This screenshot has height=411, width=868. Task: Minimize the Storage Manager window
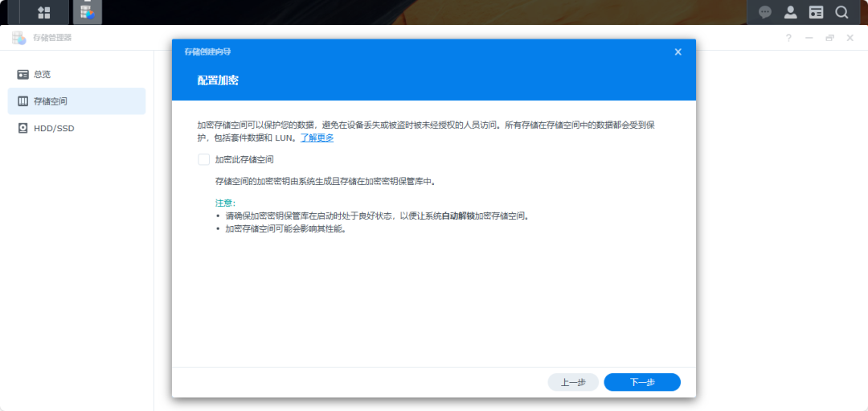pyautogui.click(x=809, y=38)
